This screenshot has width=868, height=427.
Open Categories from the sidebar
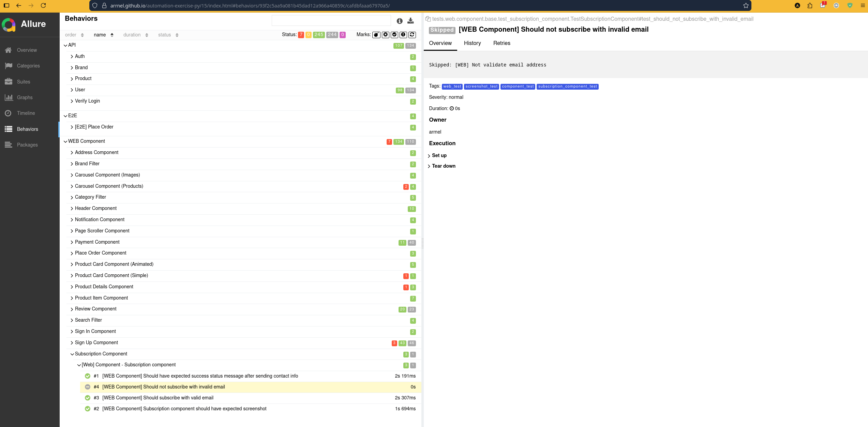click(x=28, y=66)
